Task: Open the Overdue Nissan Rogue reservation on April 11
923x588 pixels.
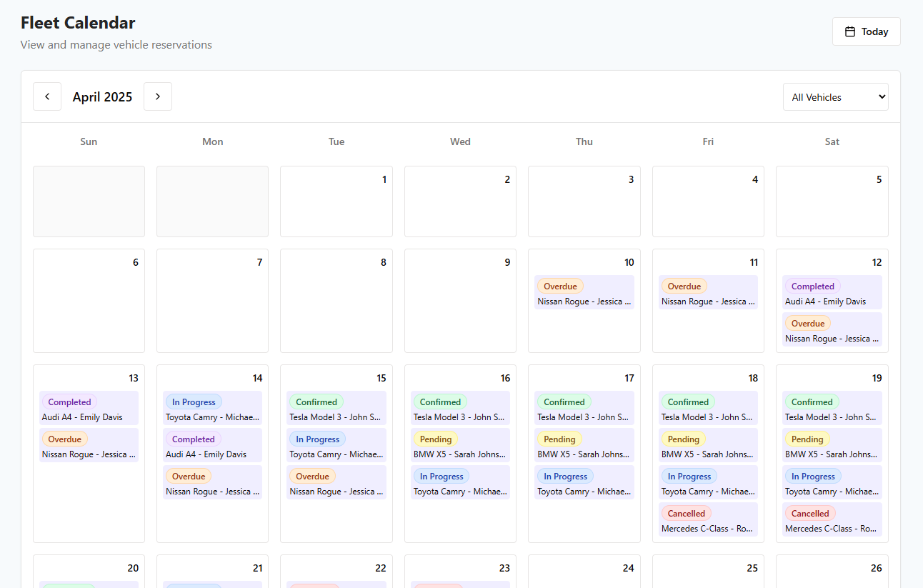Action: (708, 294)
